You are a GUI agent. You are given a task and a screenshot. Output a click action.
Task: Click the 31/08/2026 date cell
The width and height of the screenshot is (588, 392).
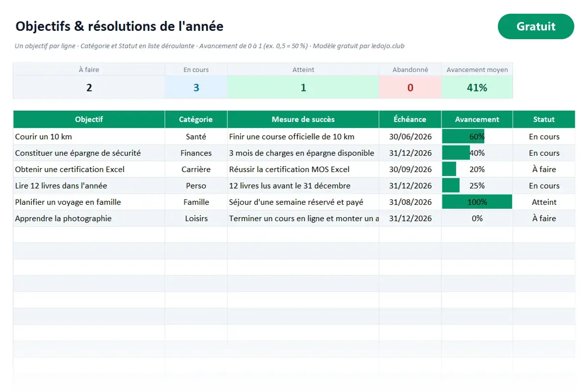(x=410, y=202)
